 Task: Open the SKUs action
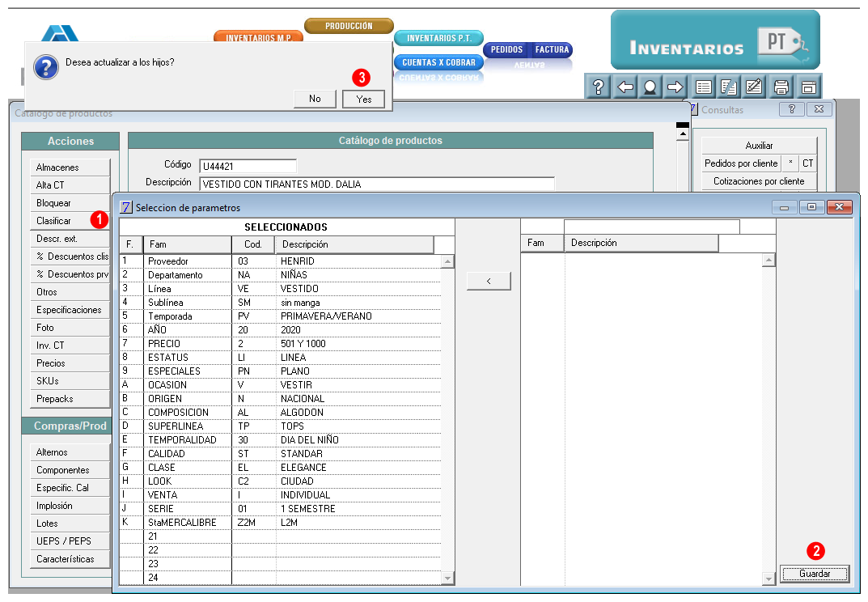(70, 380)
